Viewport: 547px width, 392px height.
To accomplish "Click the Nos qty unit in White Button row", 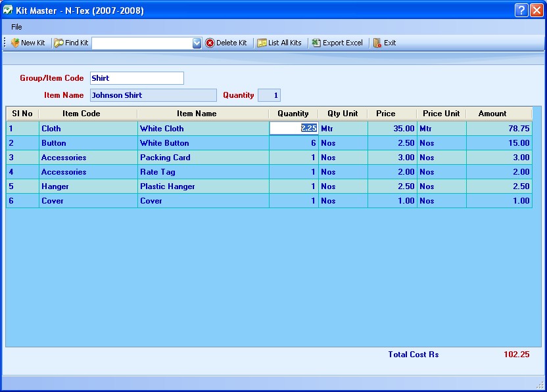I will pyautogui.click(x=343, y=143).
